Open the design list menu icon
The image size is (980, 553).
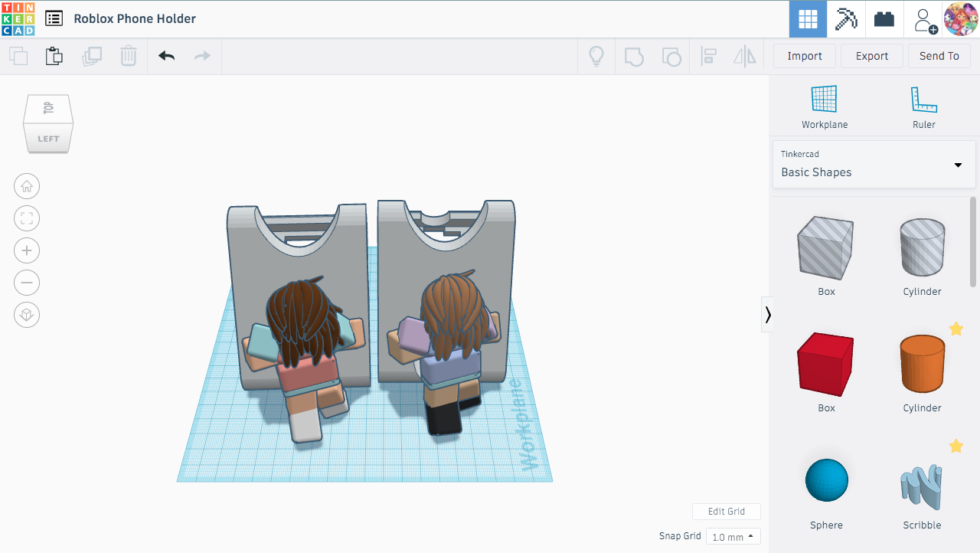point(54,18)
